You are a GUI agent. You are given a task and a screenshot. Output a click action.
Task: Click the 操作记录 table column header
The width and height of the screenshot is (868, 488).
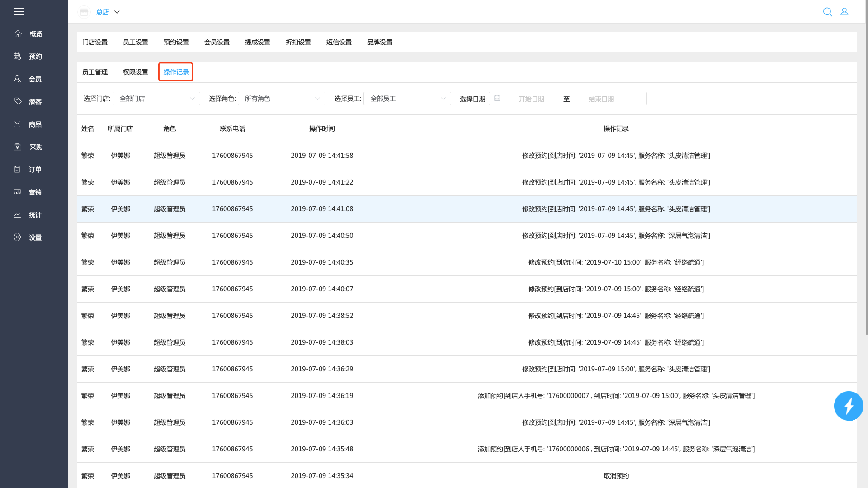pyautogui.click(x=616, y=128)
